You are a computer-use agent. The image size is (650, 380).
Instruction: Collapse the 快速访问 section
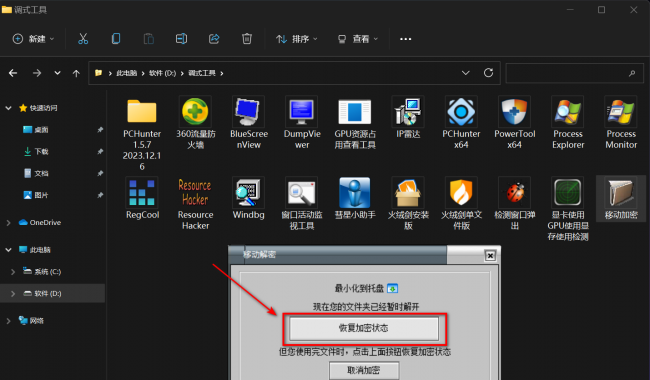(x=8, y=108)
